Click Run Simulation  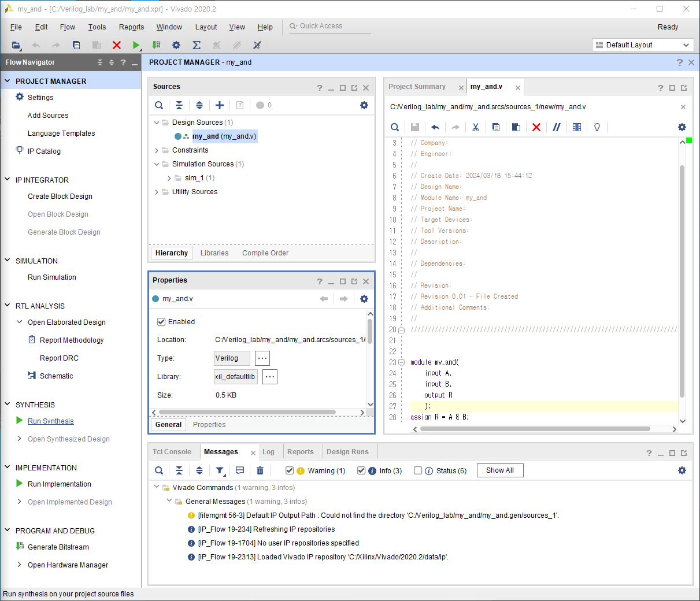pyautogui.click(x=52, y=277)
